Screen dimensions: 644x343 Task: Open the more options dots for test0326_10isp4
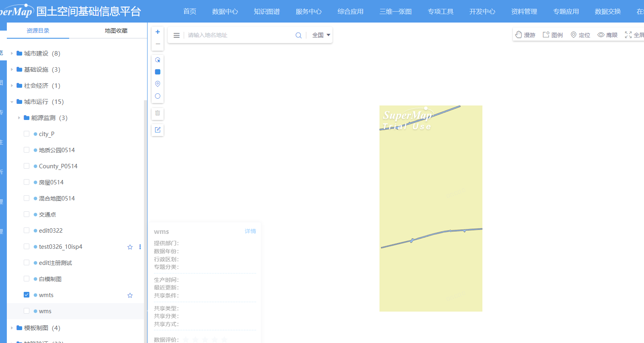coord(140,247)
